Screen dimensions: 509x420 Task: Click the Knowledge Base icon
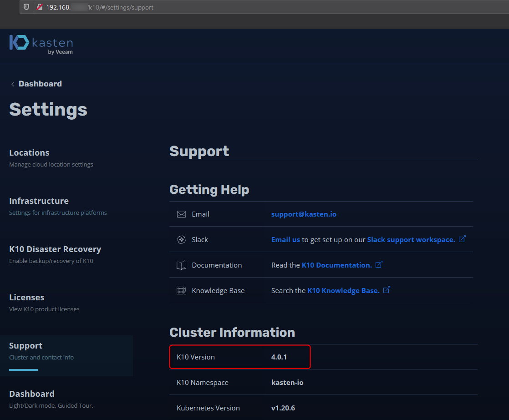(x=181, y=291)
